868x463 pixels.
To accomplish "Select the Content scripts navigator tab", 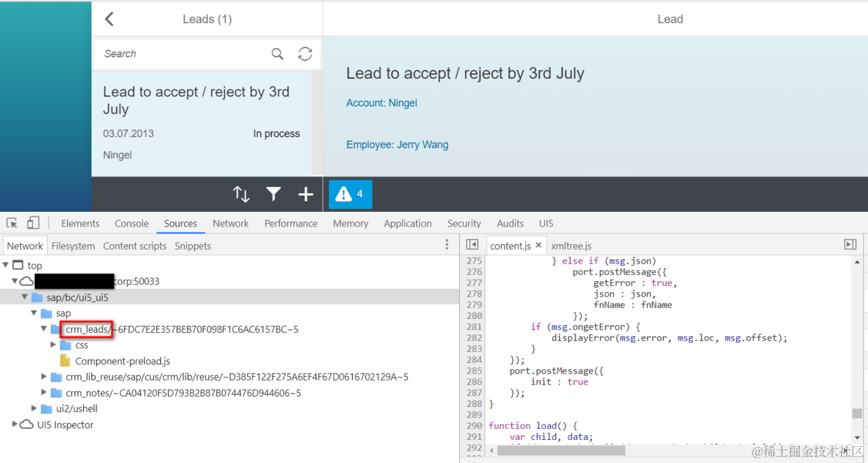I will (x=135, y=245).
